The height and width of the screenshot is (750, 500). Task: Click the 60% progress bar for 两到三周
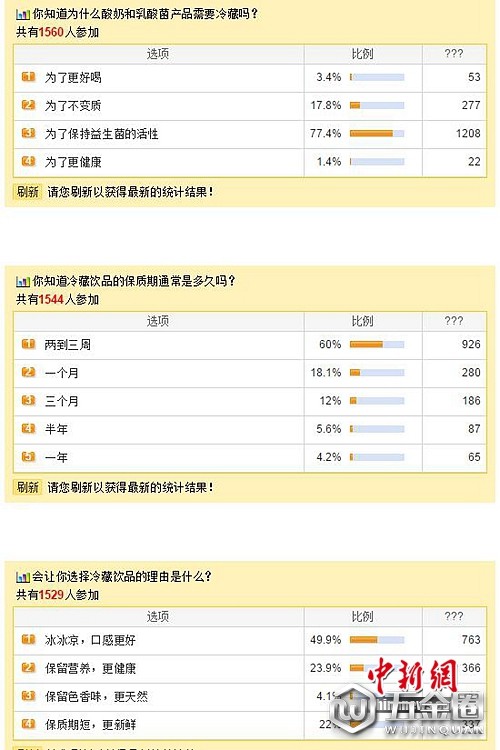(377, 344)
